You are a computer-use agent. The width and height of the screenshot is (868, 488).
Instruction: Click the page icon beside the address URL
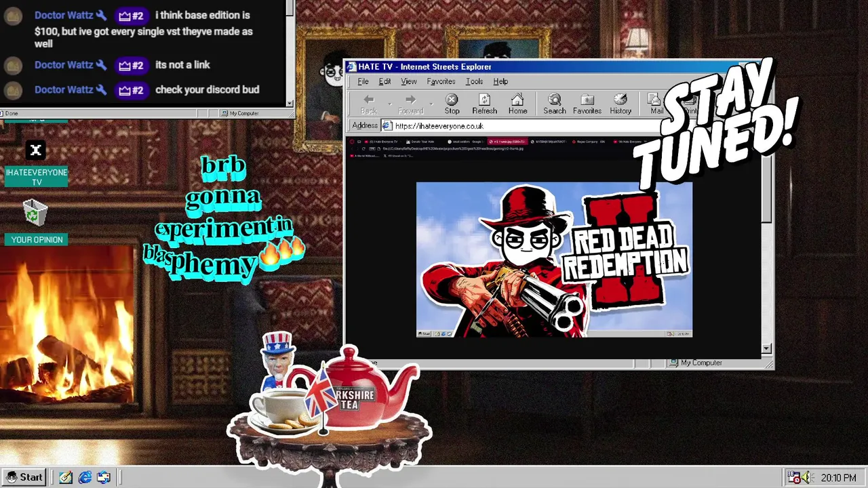pos(387,125)
